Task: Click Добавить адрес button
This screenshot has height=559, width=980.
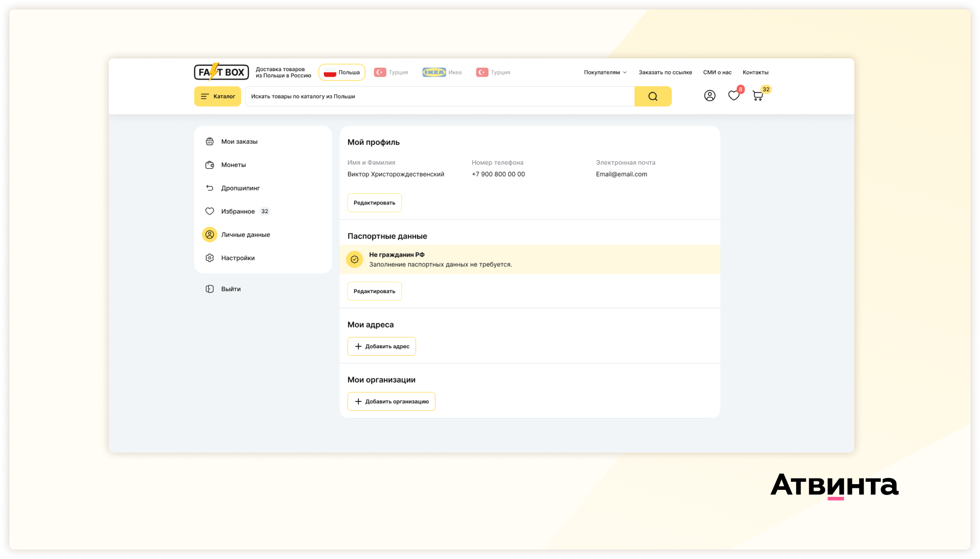Action: coord(381,346)
